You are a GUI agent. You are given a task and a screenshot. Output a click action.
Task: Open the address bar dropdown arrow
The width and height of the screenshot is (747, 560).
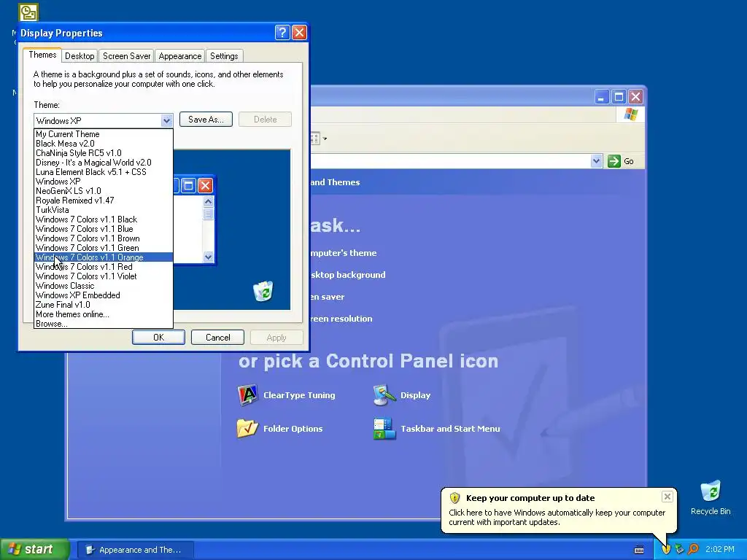click(x=596, y=161)
